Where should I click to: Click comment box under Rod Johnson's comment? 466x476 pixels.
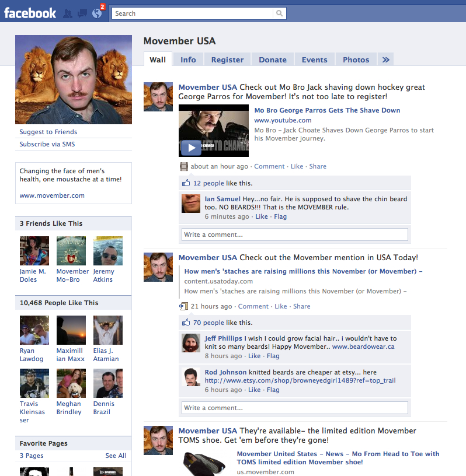294,408
